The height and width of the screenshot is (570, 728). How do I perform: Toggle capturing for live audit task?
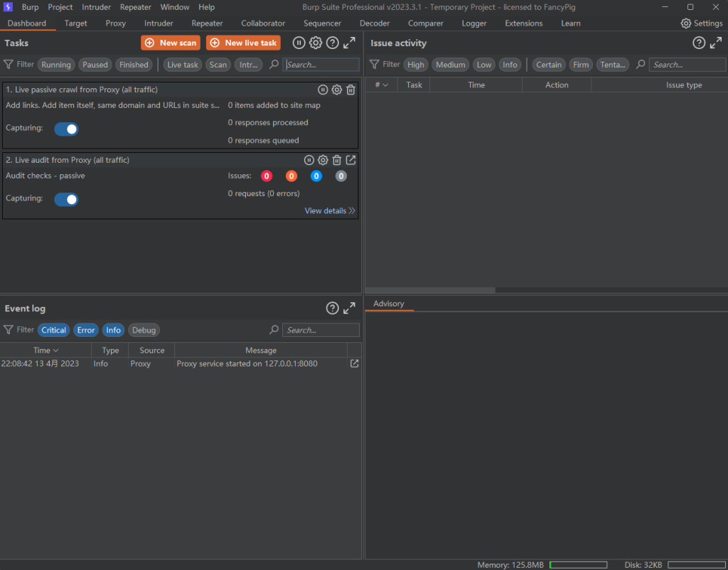click(67, 199)
